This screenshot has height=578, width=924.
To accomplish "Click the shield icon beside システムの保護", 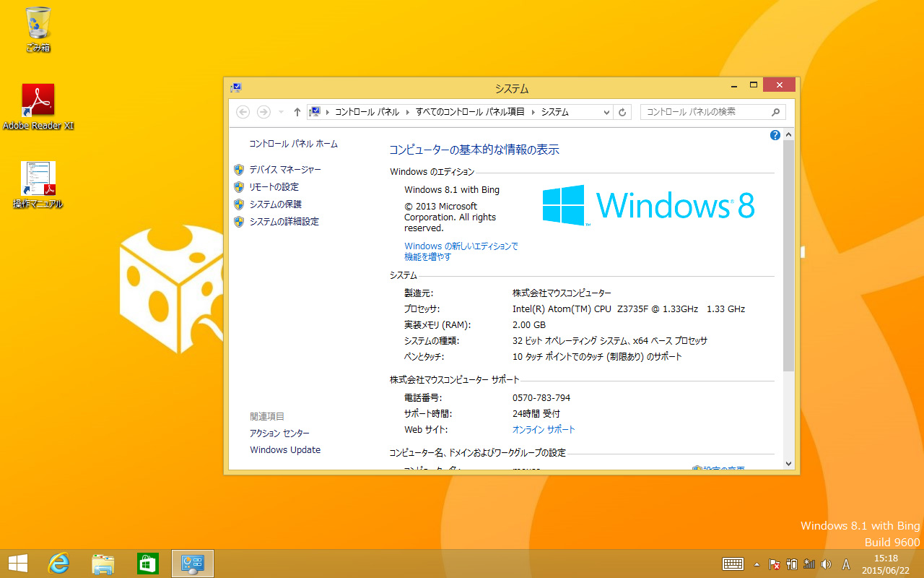I will pos(239,204).
